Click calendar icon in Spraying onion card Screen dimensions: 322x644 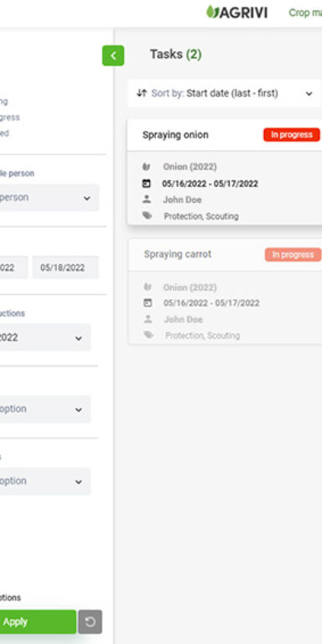146,184
